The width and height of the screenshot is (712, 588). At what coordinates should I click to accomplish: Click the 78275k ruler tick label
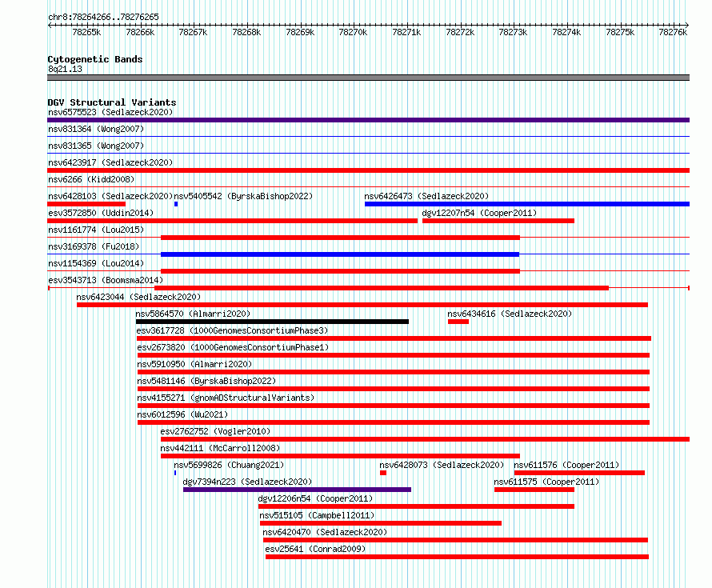pos(620,32)
